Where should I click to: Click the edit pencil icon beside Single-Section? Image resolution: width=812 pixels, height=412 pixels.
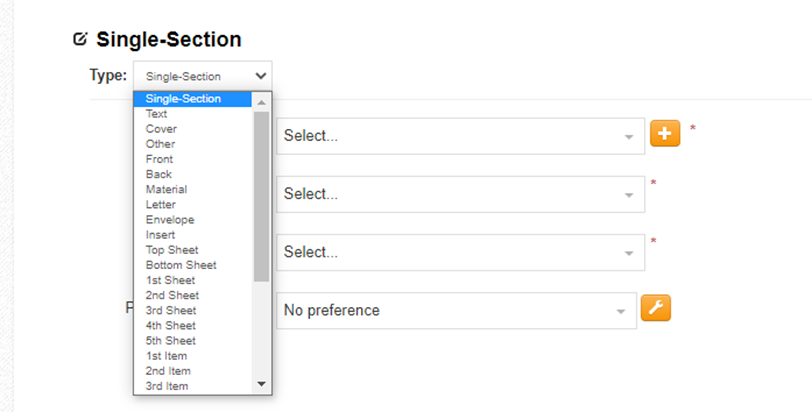click(x=81, y=40)
